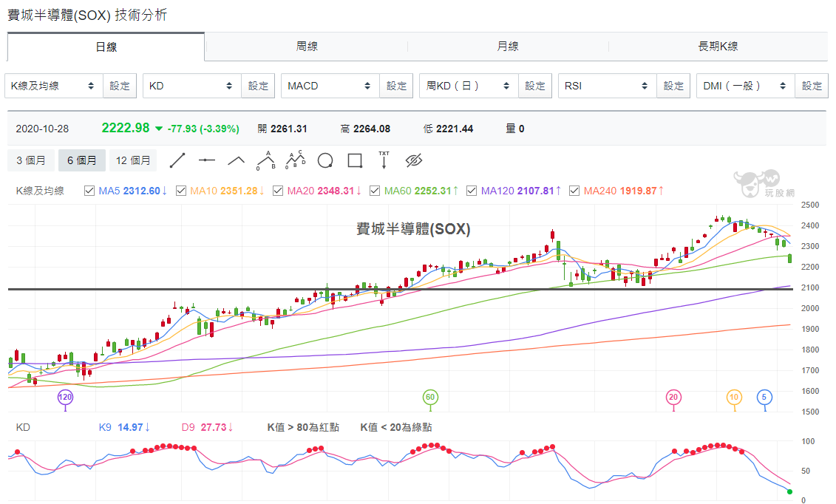Select the circle drawing tool

tap(325, 160)
